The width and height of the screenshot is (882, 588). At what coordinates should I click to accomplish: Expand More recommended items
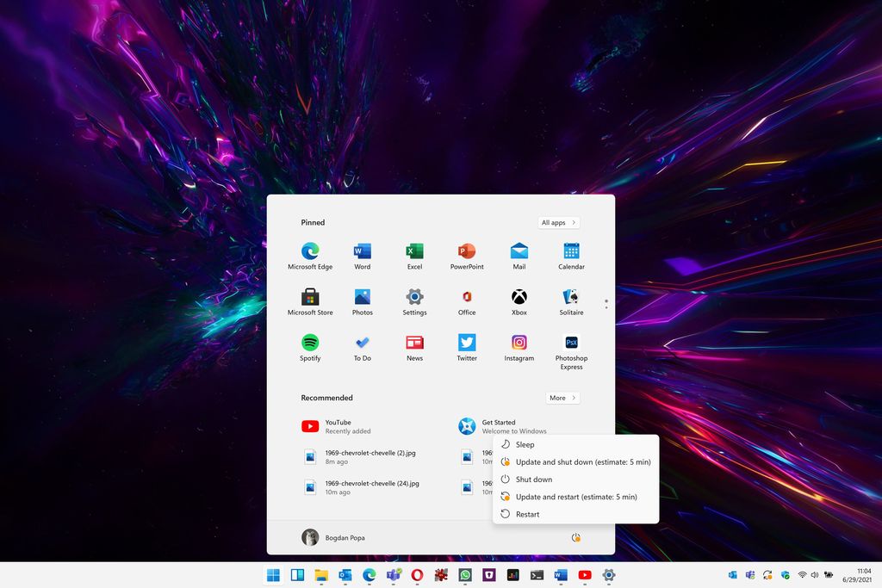[562, 398]
